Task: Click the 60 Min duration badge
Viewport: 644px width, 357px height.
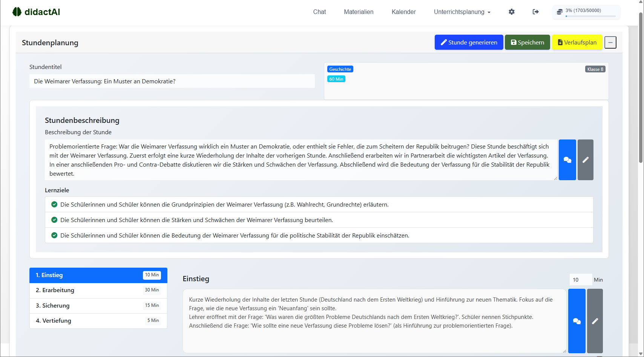Action: [336, 79]
